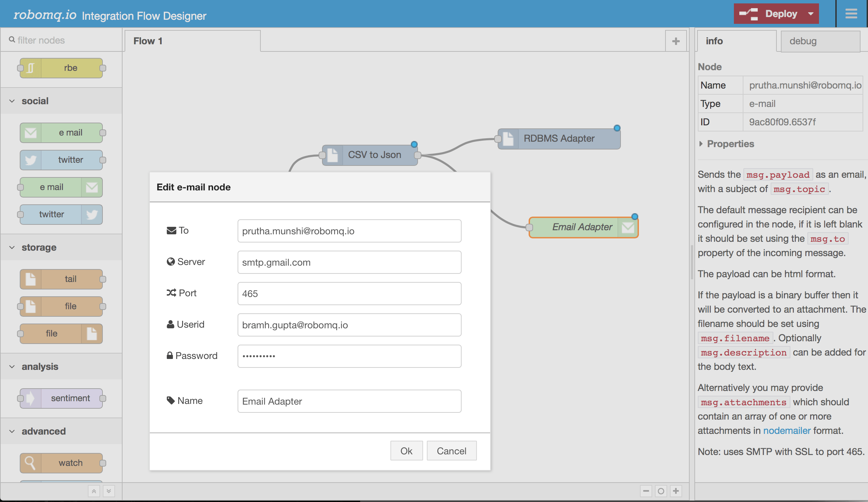Open the Deploy dropdown arrow
The height and width of the screenshot is (502, 868).
[x=811, y=14]
